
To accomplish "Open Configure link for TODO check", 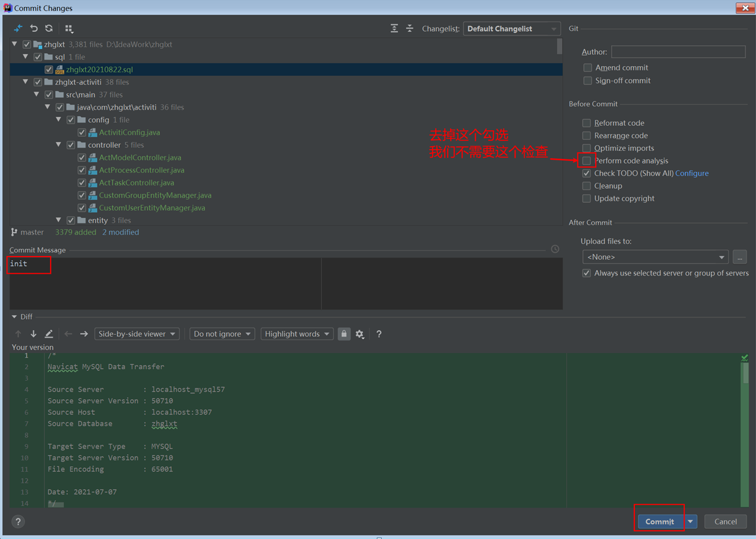I will pyautogui.click(x=692, y=173).
